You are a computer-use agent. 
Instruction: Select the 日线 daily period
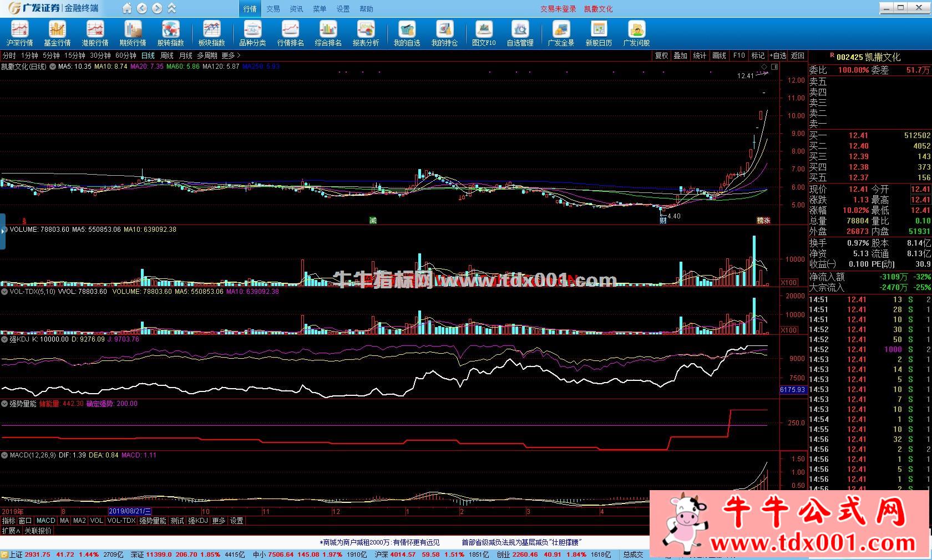tap(148, 55)
